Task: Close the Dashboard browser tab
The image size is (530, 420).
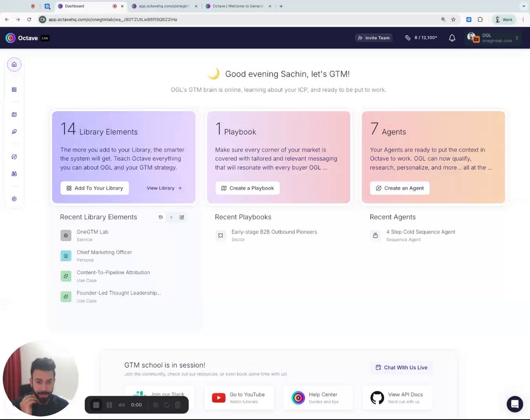Action: pos(122,6)
